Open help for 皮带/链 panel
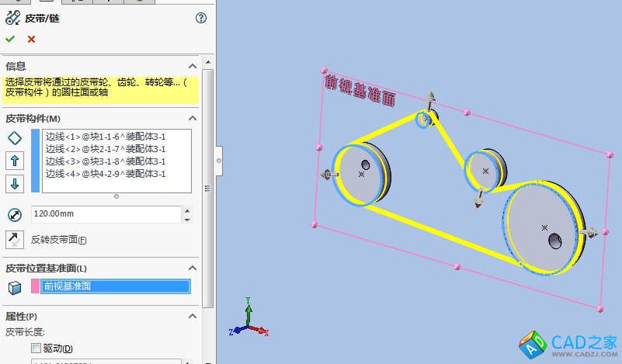This screenshot has height=364, width=622. (201, 18)
